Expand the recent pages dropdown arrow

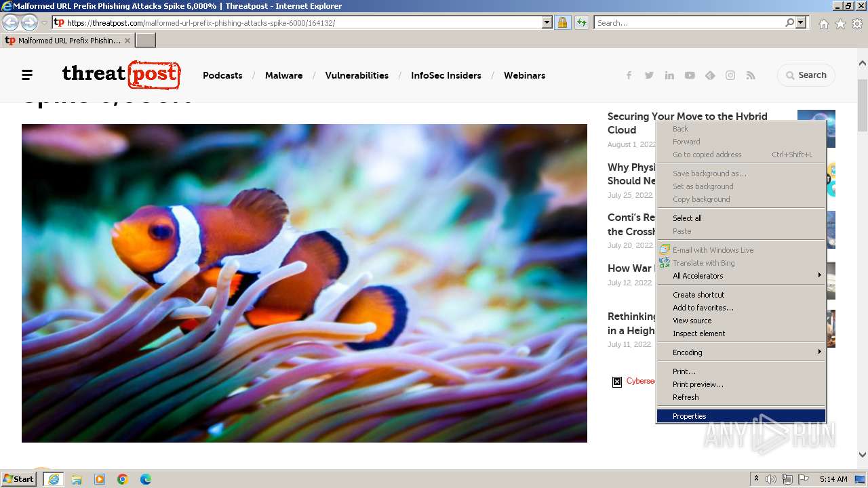point(44,22)
